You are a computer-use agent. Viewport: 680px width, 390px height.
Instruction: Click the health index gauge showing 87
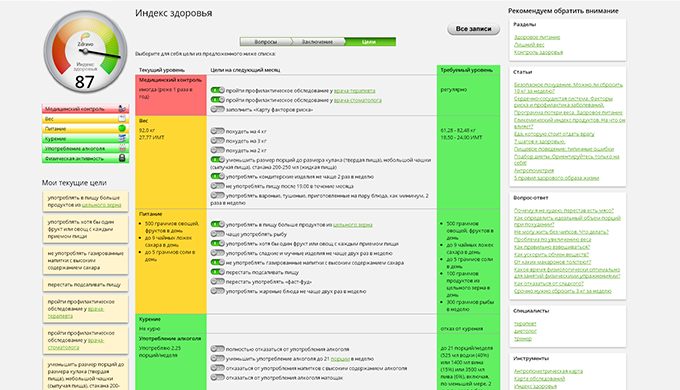pyautogui.click(x=85, y=52)
